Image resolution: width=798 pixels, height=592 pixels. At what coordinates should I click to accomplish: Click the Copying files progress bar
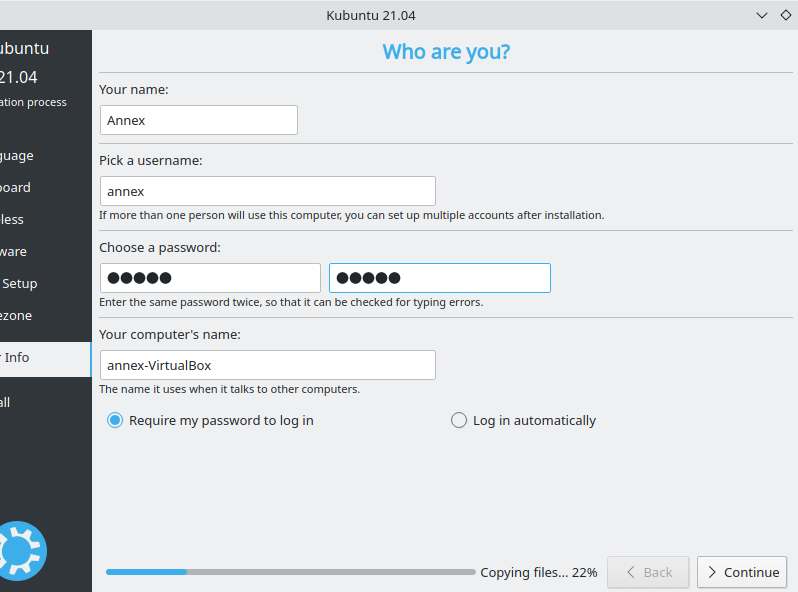291,572
